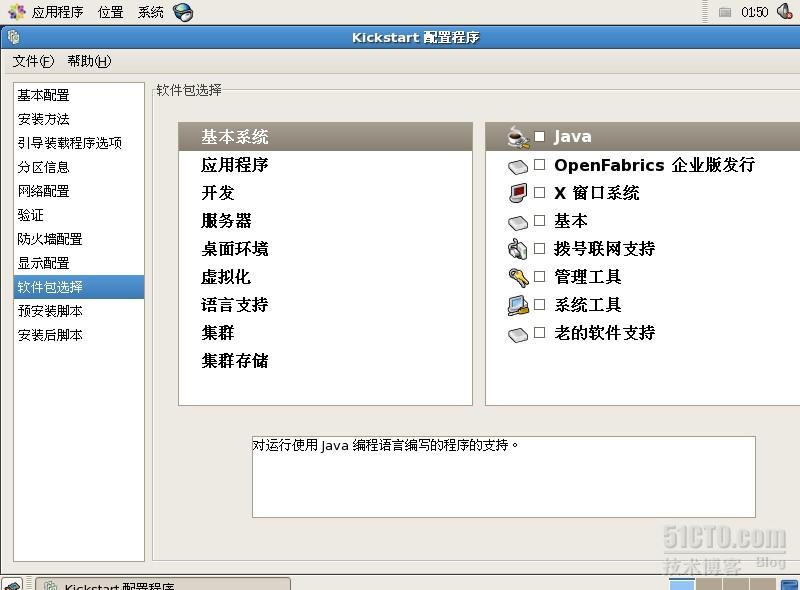Select the 集群 category
Image resolution: width=800 pixels, height=590 pixels.
coord(326,333)
